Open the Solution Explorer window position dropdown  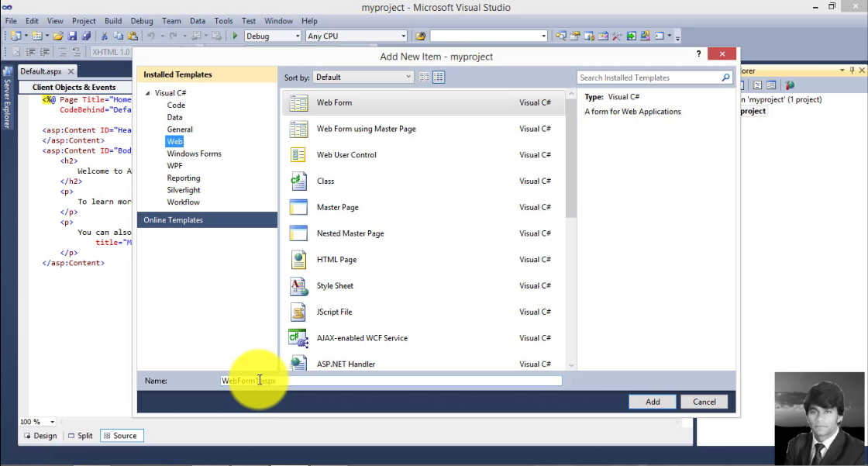[842, 71]
